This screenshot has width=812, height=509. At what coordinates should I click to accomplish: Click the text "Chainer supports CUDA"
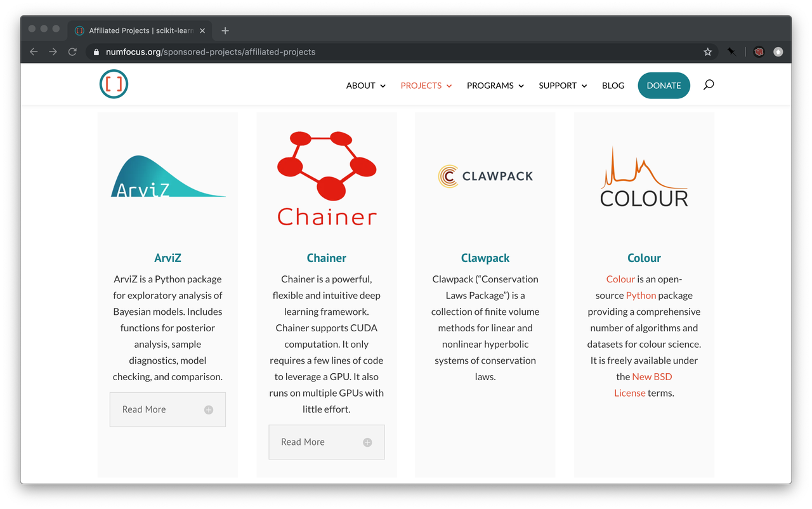tap(327, 328)
